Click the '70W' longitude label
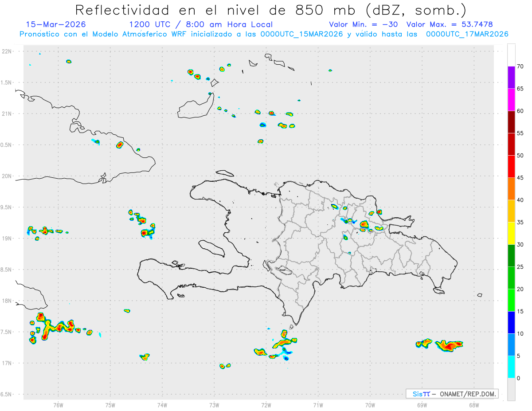532x411 pixels. click(x=370, y=405)
